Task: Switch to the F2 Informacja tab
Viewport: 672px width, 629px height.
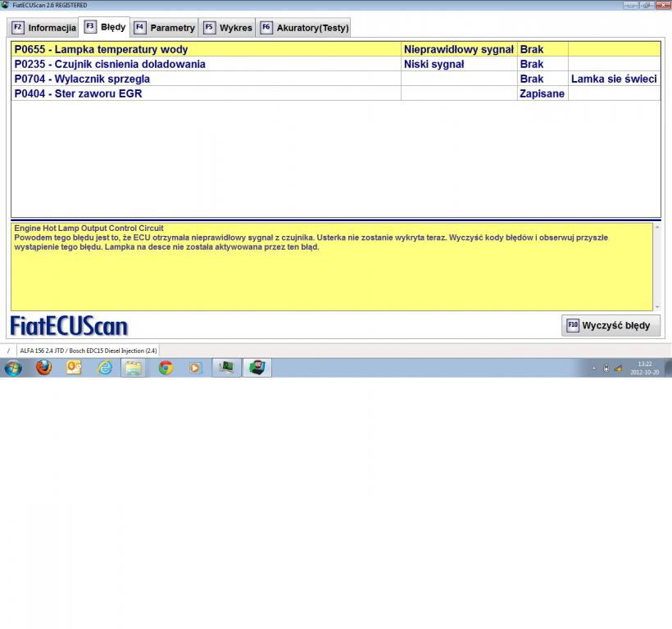Action: coord(43,28)
